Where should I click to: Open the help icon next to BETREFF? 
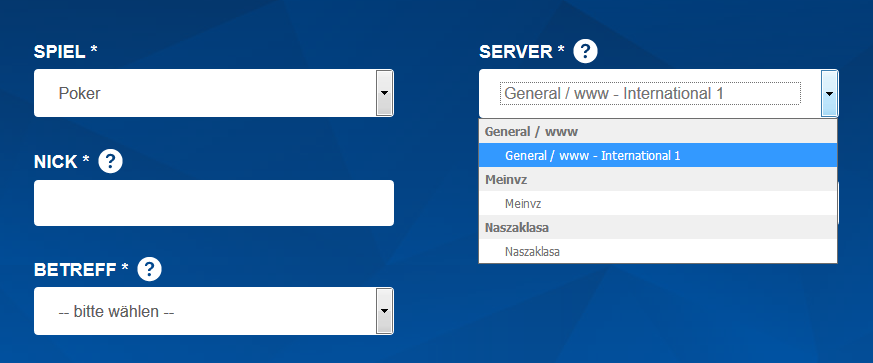point(149,269)
